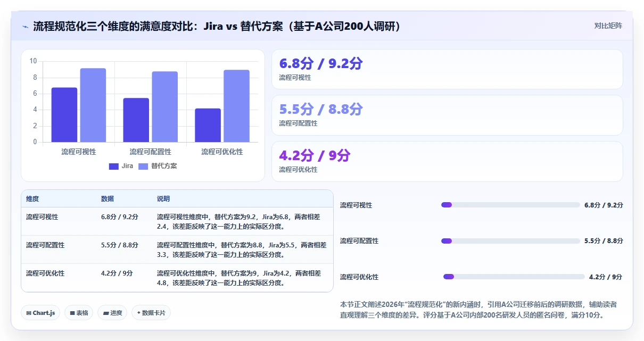Toggle the 替代方案 legend swatch in chart
The height and width of the screenshot is (341, 644).
coord(143,166)
